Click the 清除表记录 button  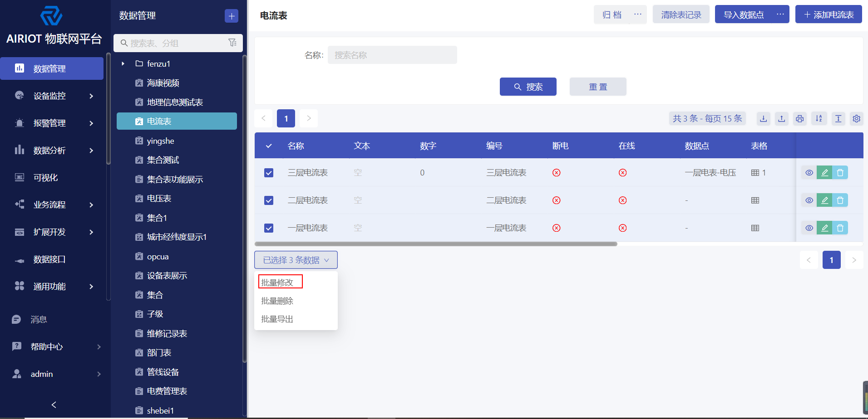[x=681, y=15]
